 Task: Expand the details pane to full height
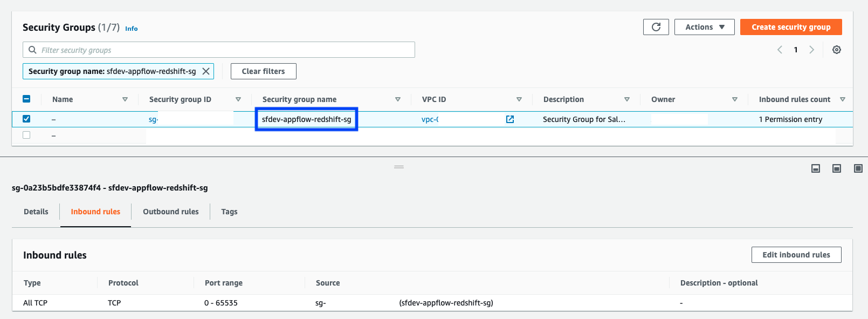click(858, 168)
